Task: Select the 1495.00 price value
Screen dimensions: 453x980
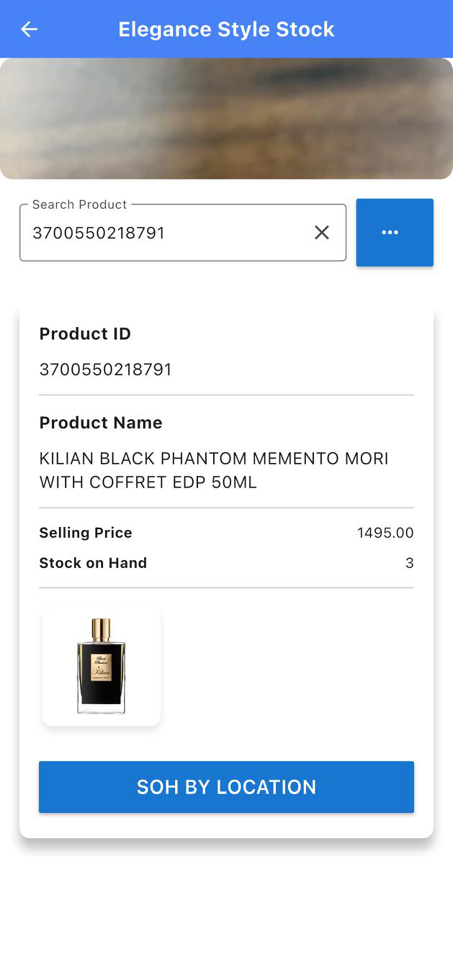Action: tap(385, 533)
